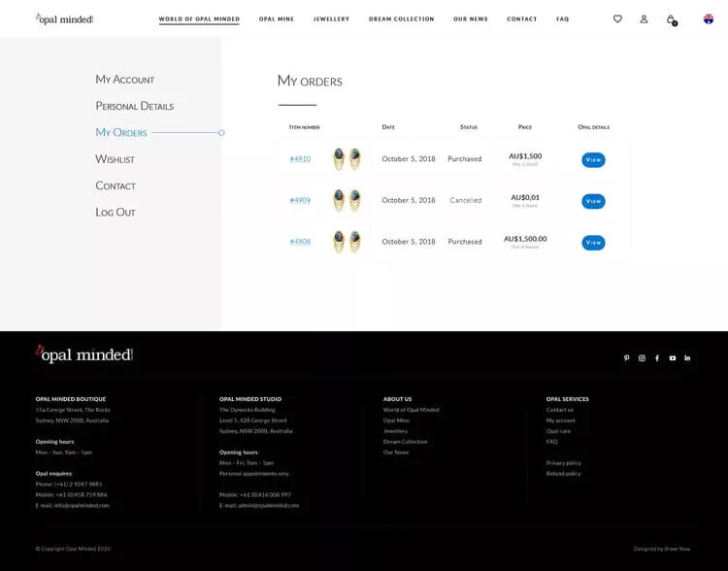Click the Cancelled status of order #4909
728x571 pixels.
[x=465, y=200]
